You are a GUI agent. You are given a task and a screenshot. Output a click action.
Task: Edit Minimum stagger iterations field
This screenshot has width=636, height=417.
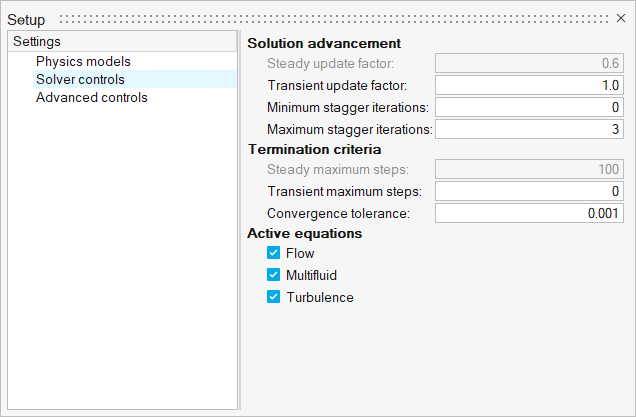click(x=530, y=107)
